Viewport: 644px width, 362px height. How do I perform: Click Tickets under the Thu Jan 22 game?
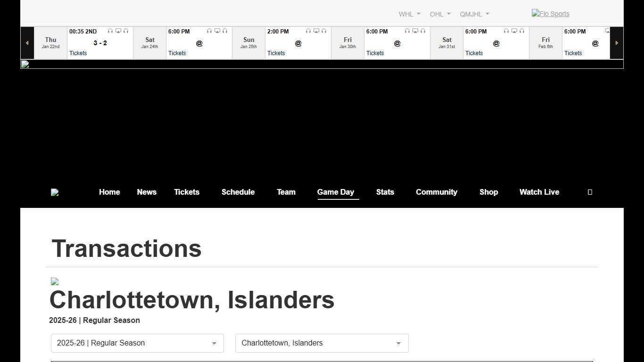(78, 53)
